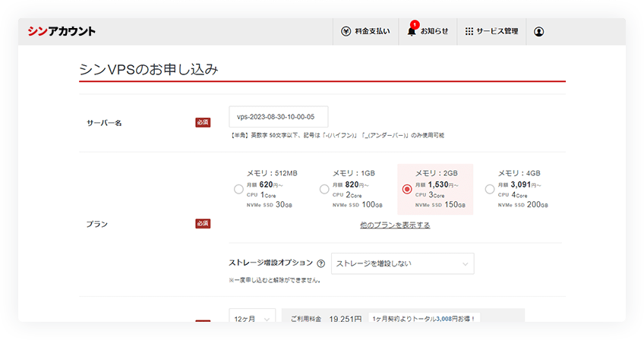The image size is (644, 340).
Task: Click the storage option help icon
Action: [321, 263]
